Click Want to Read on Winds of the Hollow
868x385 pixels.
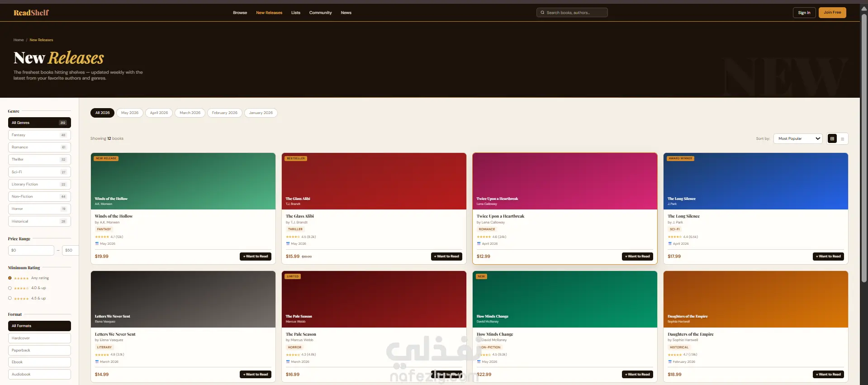coord(256,257)
